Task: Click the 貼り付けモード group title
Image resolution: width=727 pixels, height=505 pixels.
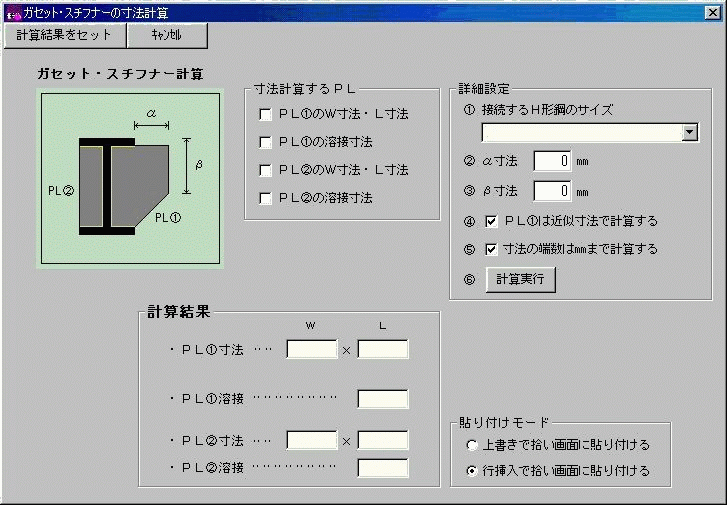Action: click(x=504, y=422)
